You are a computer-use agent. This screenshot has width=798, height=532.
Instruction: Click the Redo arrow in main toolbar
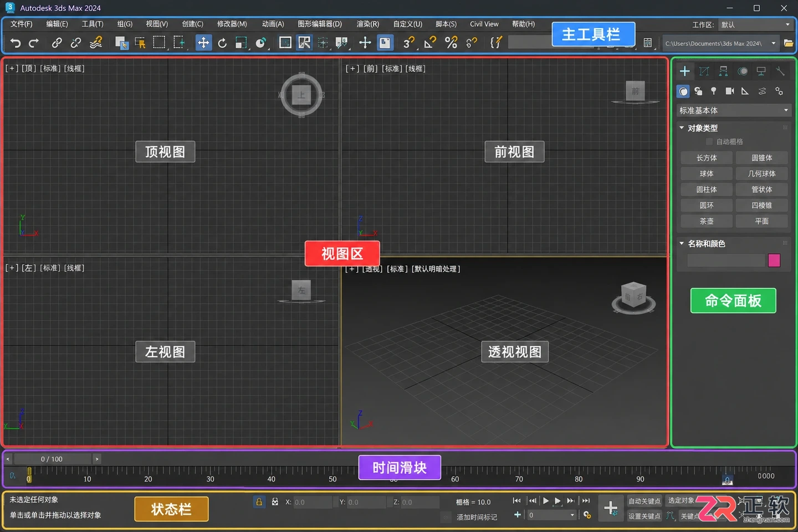point(34,43)
